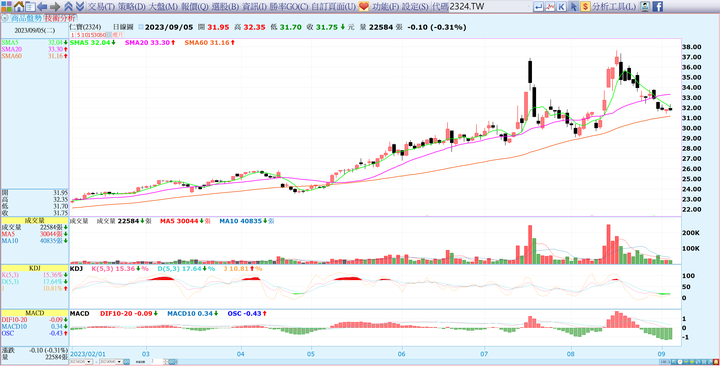The image size is (720, 366).
Task: Click the 07 month marker on timeline
Action: [x=485, y=354]
